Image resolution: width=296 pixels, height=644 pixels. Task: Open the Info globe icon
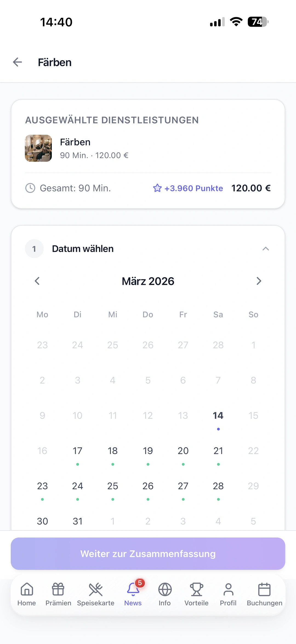coord(165,594)
